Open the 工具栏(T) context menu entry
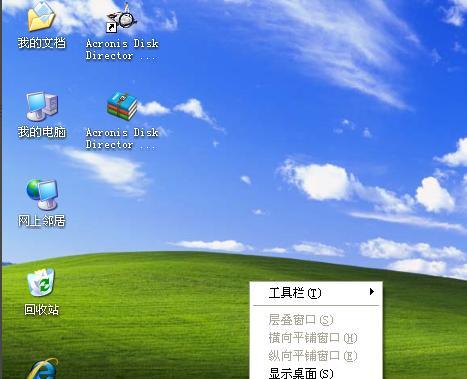Image resolution: width=467 pixels, height=379 pixels. coord(316,293)
